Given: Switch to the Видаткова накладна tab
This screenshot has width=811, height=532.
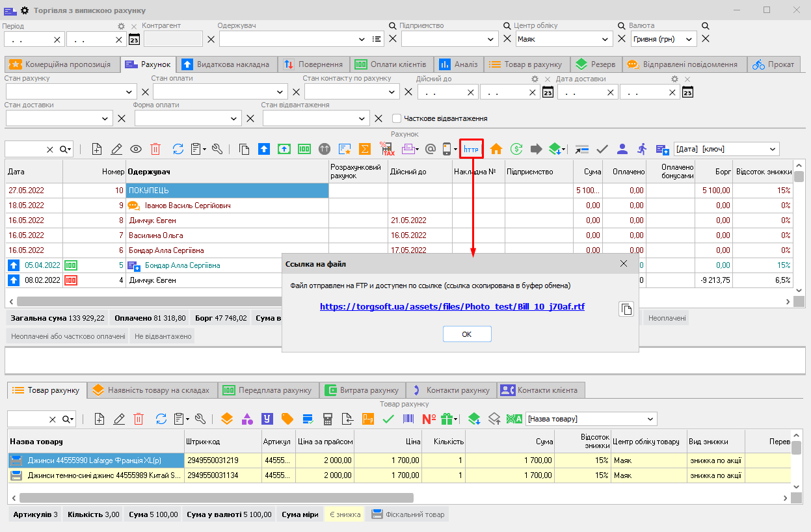Looking at the screenshot, I should click(x=226, y=64).
